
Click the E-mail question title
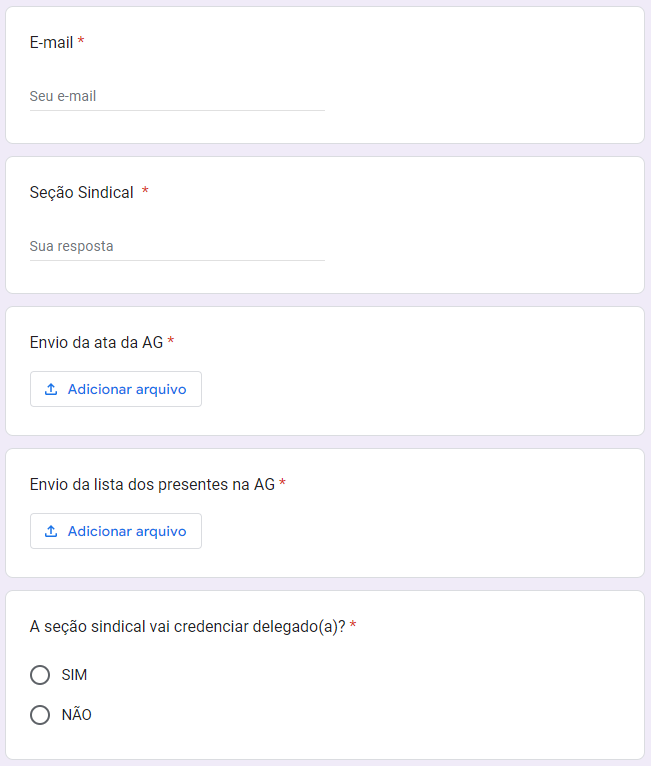point(51,43)
